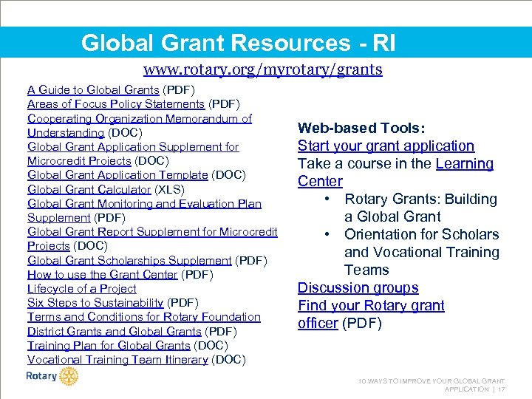Open Areas of Focus Policy Statements link

[x=116, y=104]
